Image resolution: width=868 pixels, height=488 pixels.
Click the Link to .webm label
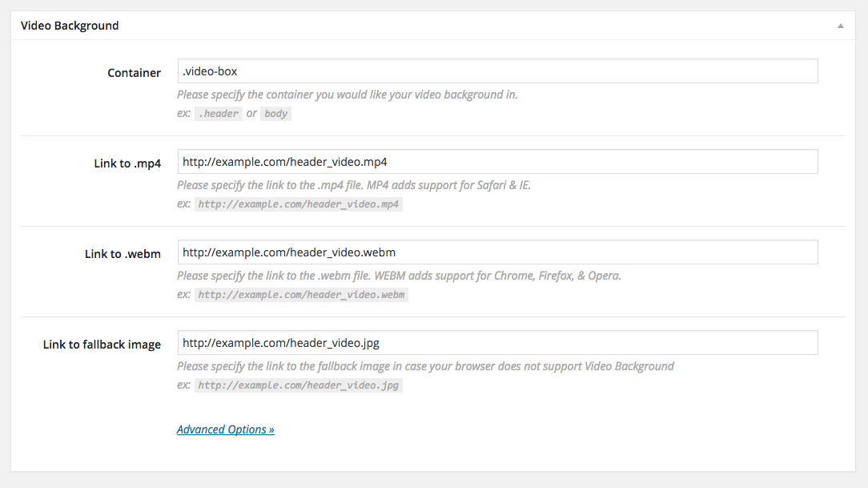tap(123, 254)
